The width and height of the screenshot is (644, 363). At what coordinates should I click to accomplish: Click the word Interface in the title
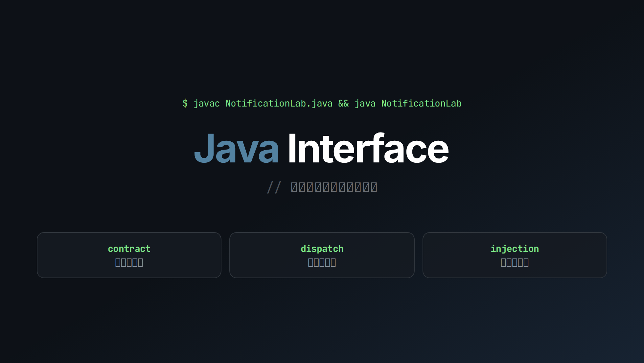click(368, 148)
